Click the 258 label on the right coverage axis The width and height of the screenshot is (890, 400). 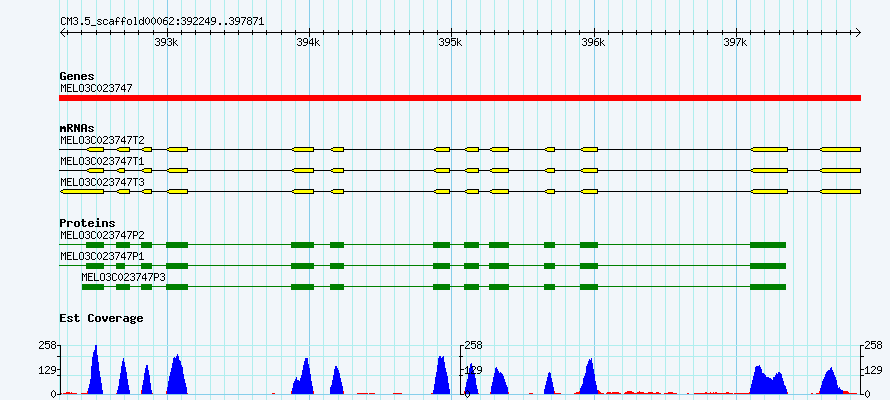(874, 345)
